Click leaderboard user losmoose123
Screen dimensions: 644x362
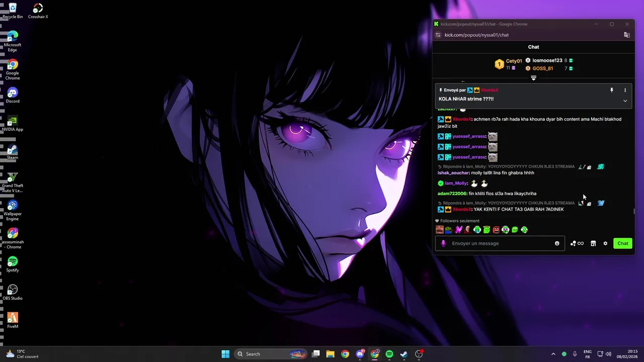click(x=547, y=60)
